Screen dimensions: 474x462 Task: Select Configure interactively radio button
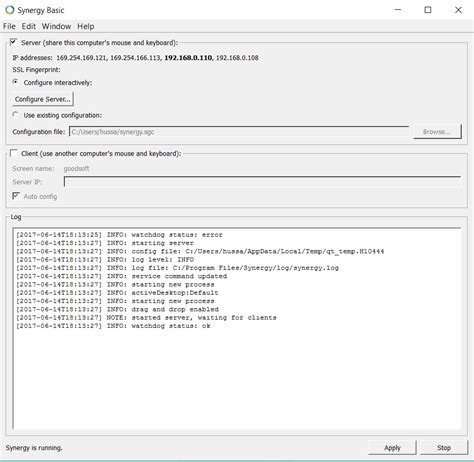[15, 82]
